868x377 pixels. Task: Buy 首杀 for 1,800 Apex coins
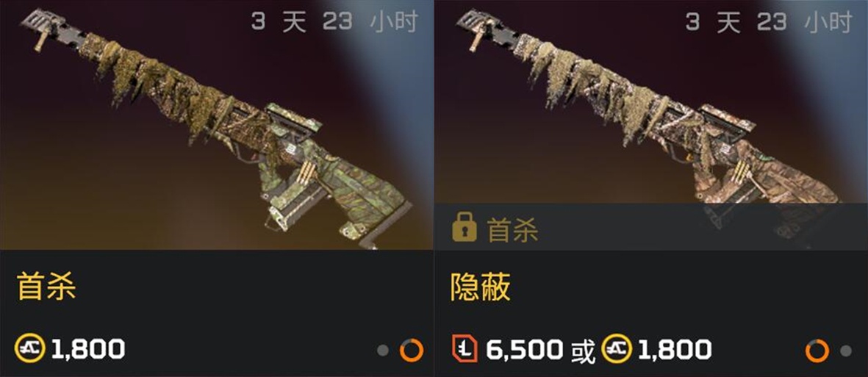(x=71, y=349)
